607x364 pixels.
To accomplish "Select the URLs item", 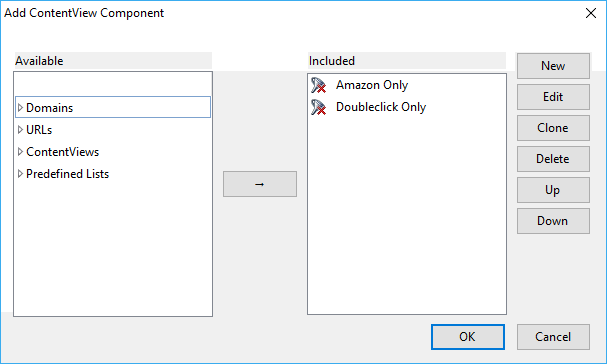I will 39,130.
